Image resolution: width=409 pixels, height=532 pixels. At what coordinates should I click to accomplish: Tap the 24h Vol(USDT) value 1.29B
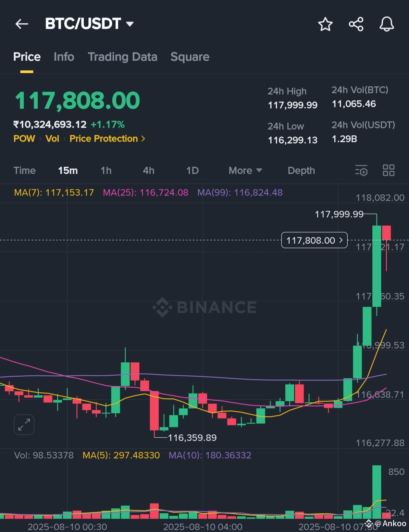(x=344, y=139)
